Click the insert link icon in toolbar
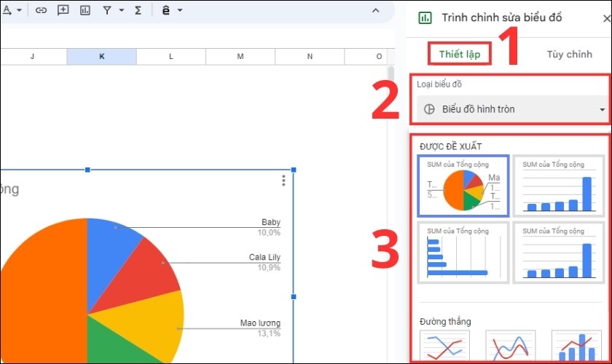This screenshot has width=612, height=364. (42, 10)
